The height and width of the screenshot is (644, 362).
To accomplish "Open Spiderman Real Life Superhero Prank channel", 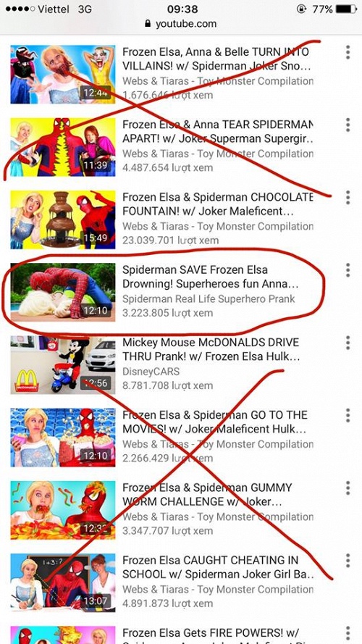I will (209, 299).
